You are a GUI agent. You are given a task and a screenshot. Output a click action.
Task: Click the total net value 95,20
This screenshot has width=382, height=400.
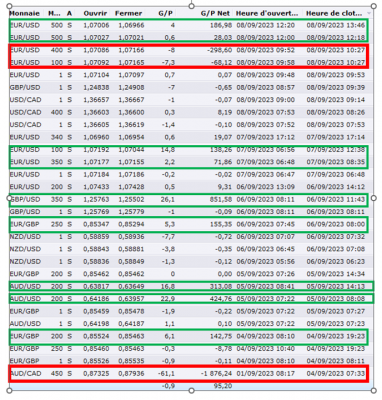coord(224,386)
